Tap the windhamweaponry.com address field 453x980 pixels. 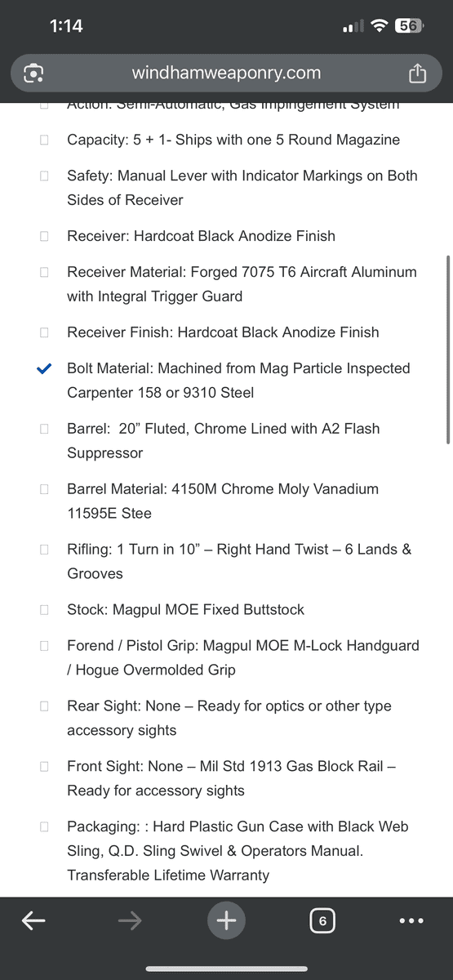pyautogui.click(x=226, y=73)
